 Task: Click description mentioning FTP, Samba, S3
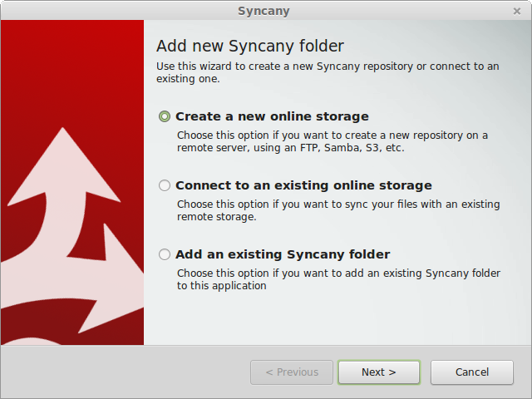(x=332, y=141)
